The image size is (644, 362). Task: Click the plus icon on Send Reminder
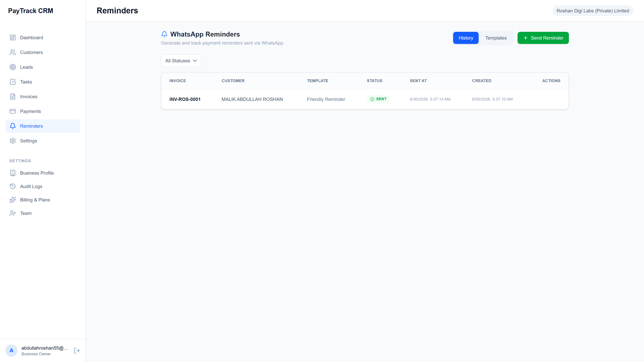tap(525, 38)
